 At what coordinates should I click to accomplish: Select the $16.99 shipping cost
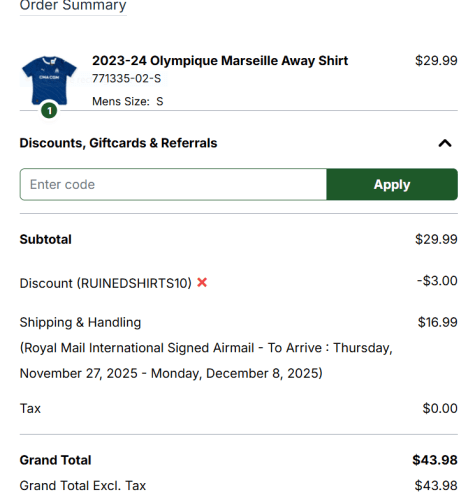438,322
